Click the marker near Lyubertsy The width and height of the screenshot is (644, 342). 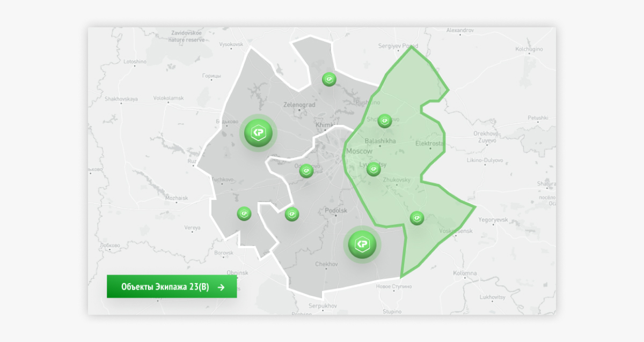374,169
